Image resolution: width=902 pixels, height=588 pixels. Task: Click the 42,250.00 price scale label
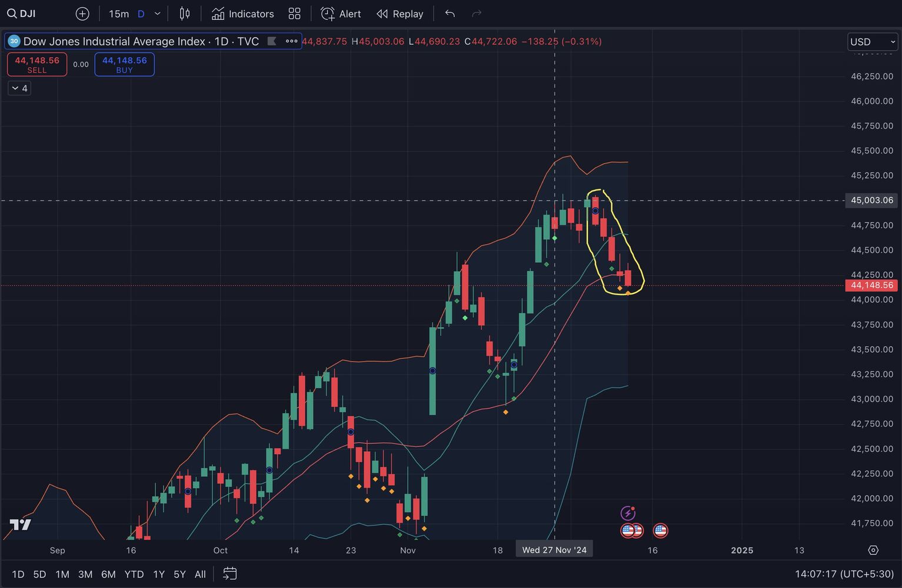(x=872, y=473)
